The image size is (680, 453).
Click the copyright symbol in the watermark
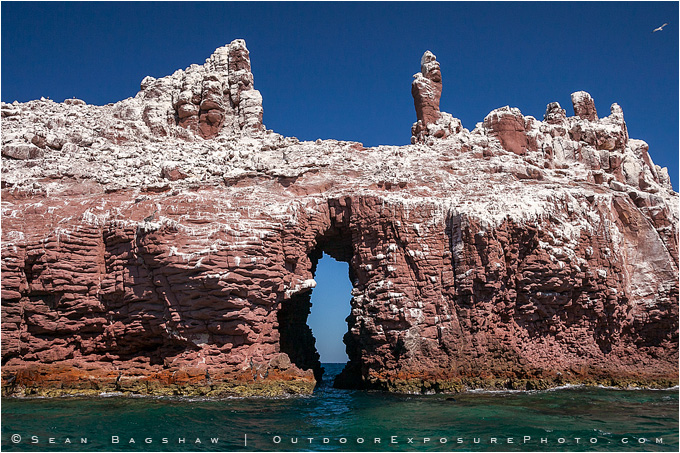click(x=15, y=439)
